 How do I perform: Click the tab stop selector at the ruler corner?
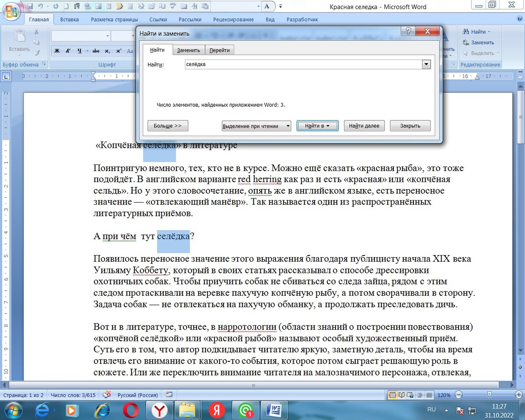click(6, 77)
